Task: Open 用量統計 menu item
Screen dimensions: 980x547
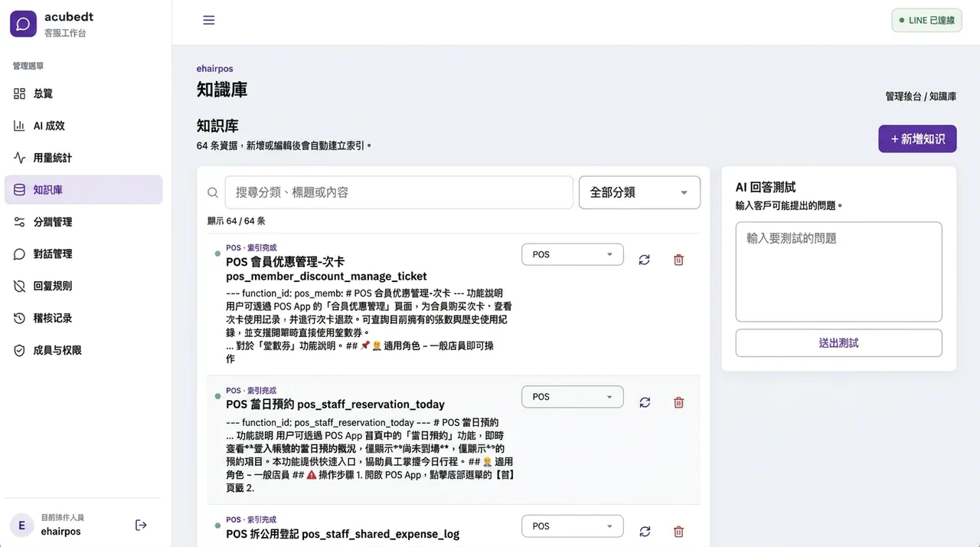Action: pyautogui.click(x=83, y=158)
